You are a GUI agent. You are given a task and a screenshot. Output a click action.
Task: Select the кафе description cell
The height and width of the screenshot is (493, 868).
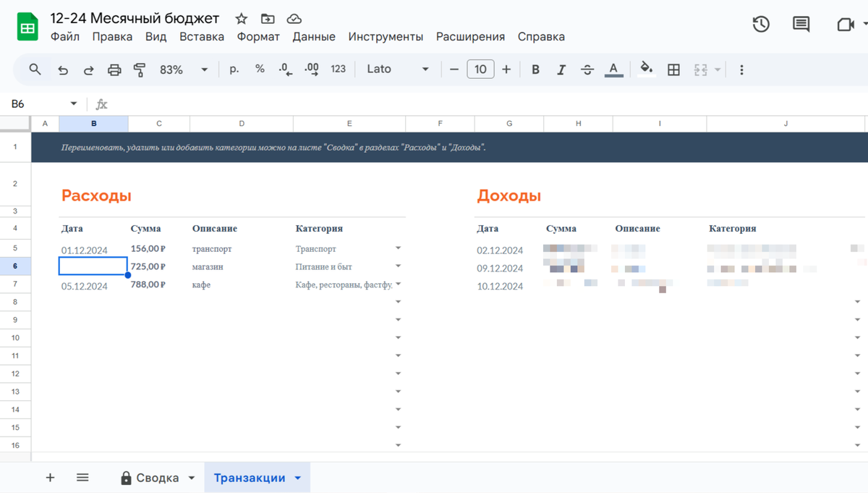point(241,285)
